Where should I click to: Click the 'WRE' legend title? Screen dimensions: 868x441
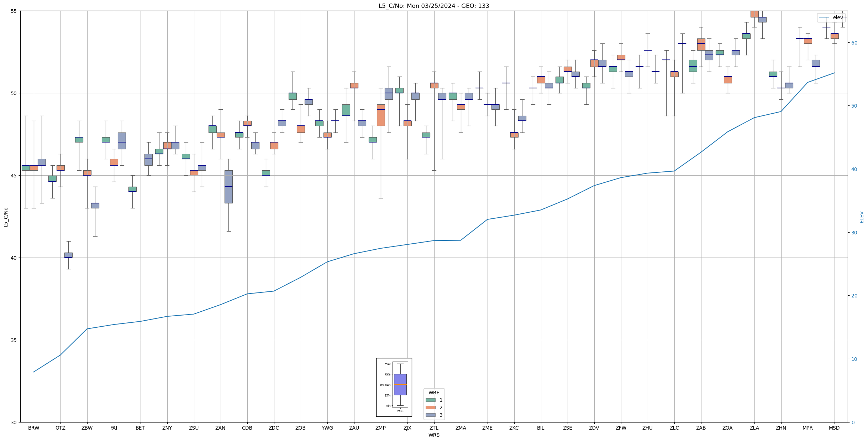(434, 393)
